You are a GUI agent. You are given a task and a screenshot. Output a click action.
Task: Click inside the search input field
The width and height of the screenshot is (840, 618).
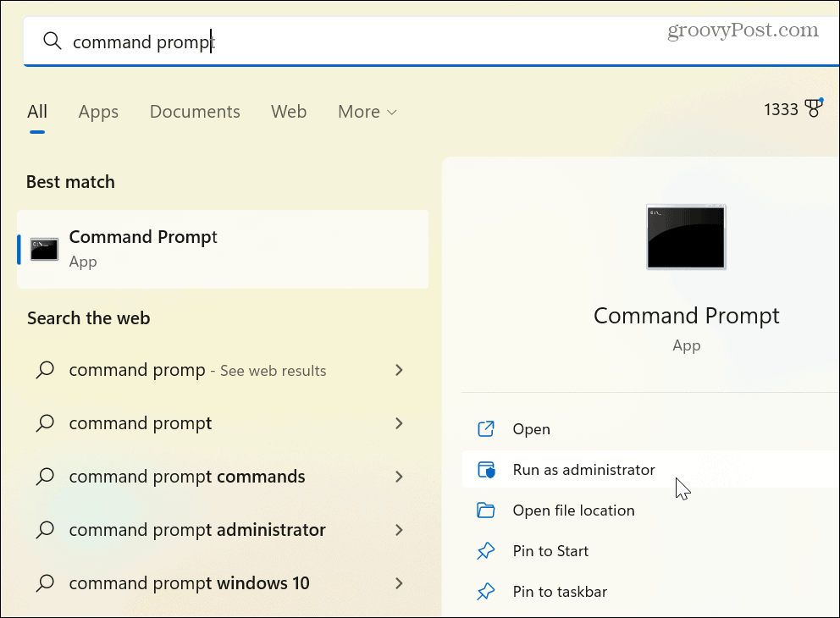pyautogui.click(x=254, y=40)
